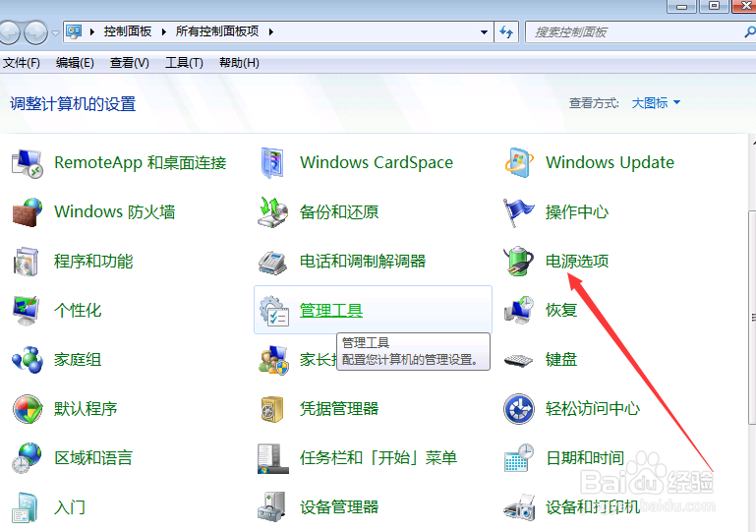Open the 程序和功能 icon

pos(27,262)
